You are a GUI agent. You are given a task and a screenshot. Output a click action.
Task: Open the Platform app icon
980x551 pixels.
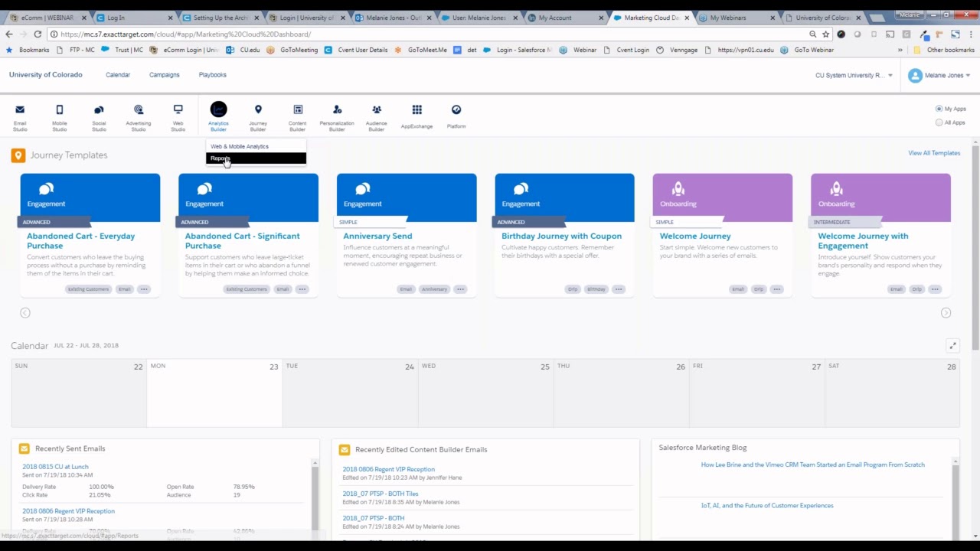click(456, 110)
